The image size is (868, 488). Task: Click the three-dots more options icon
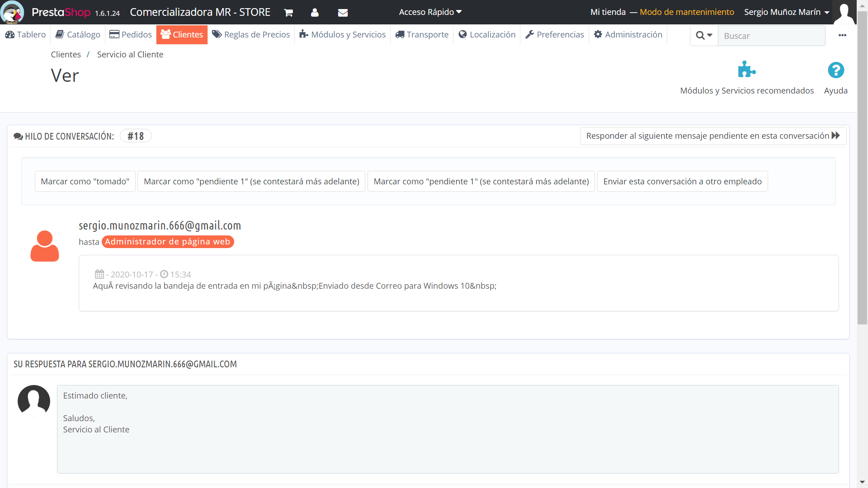click(x=842, y=35)
